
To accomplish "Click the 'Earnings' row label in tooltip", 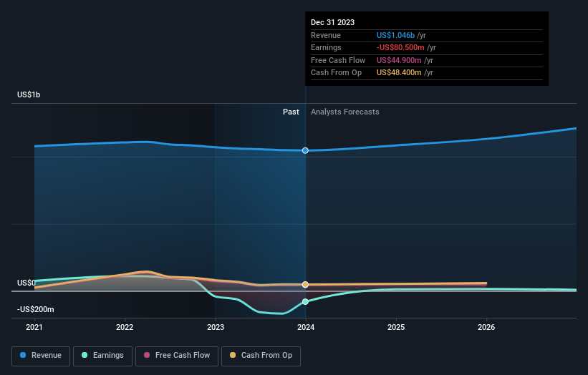I will point(327,47).
